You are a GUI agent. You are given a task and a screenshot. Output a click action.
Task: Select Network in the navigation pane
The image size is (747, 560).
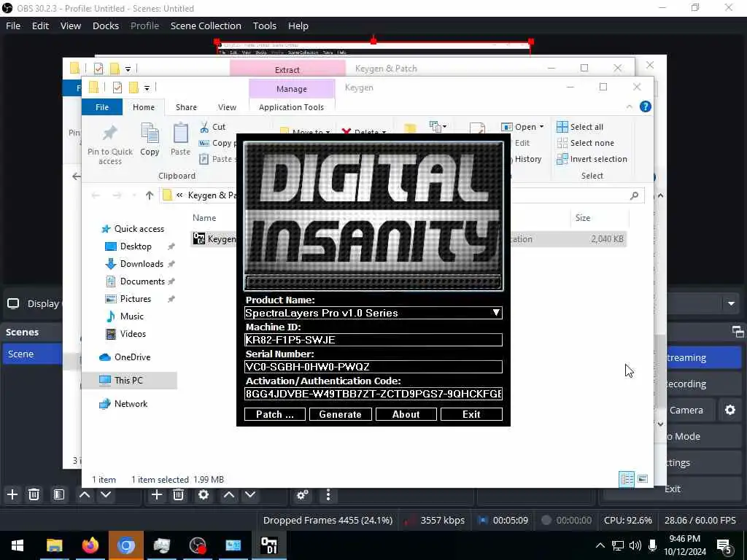click(x=123, y=404)
